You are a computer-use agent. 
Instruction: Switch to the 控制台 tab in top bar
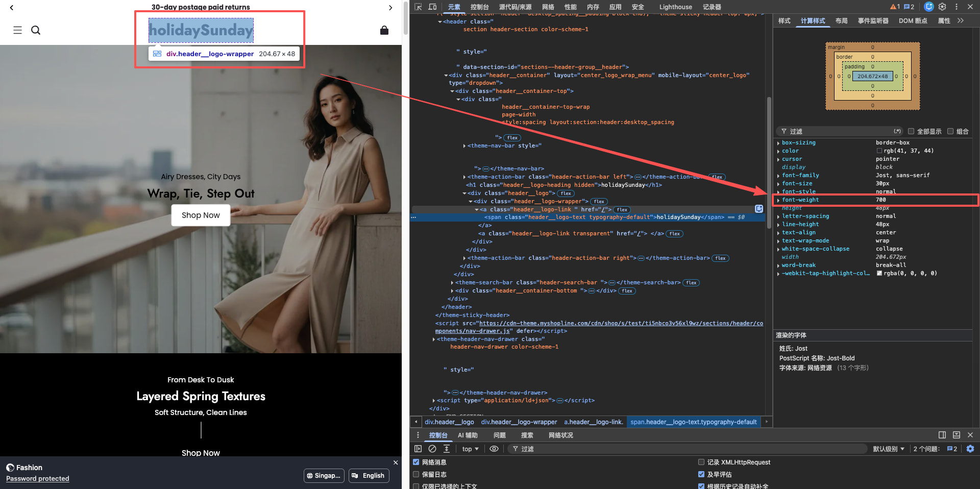pyautogui.click(x=479, y=7)
